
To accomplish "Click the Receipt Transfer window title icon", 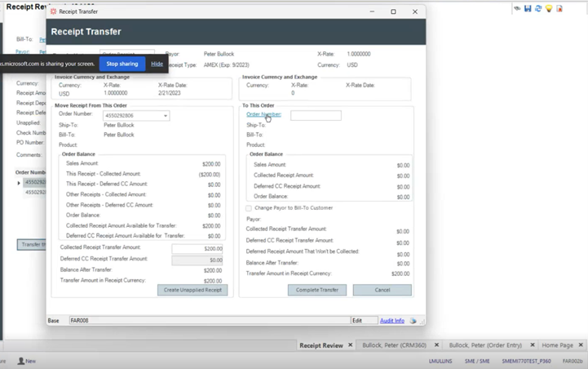I will coord(54,11).
